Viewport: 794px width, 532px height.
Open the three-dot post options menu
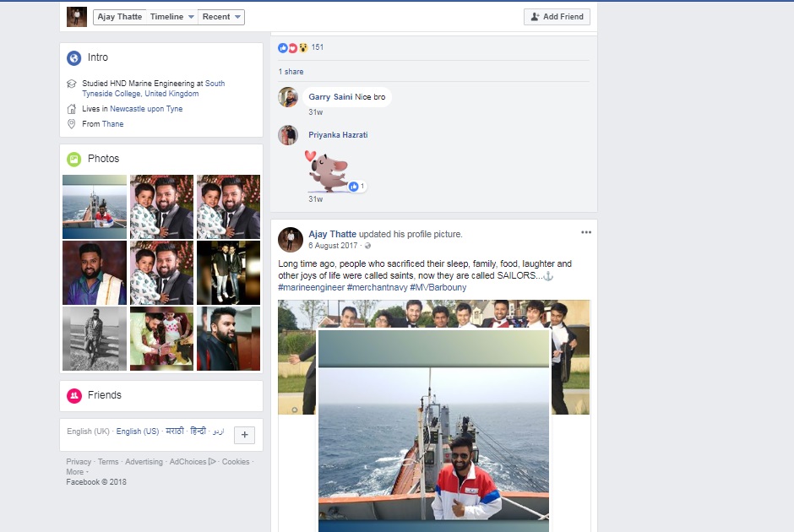(x=585, y=232)
